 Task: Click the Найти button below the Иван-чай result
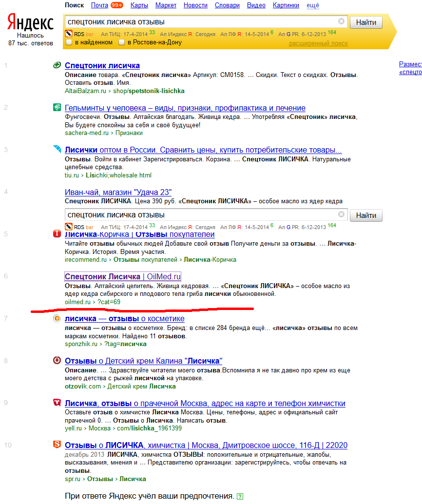click(366, 215)
